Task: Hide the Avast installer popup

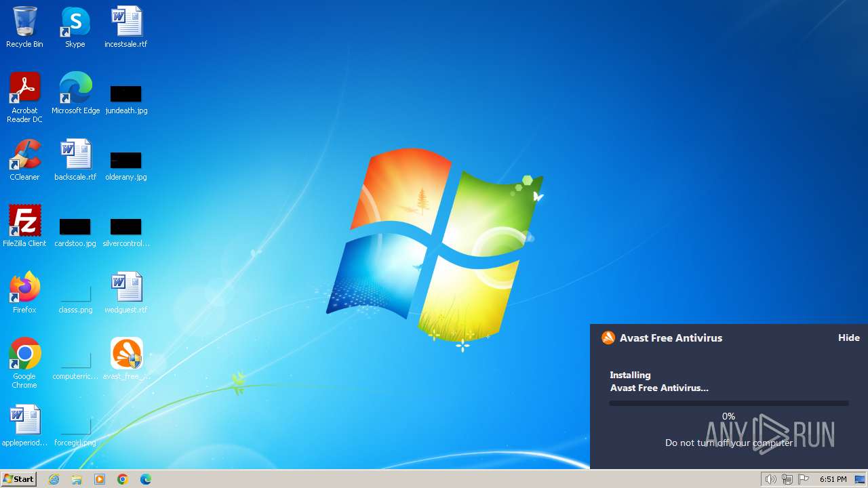Action: point(848,338)
